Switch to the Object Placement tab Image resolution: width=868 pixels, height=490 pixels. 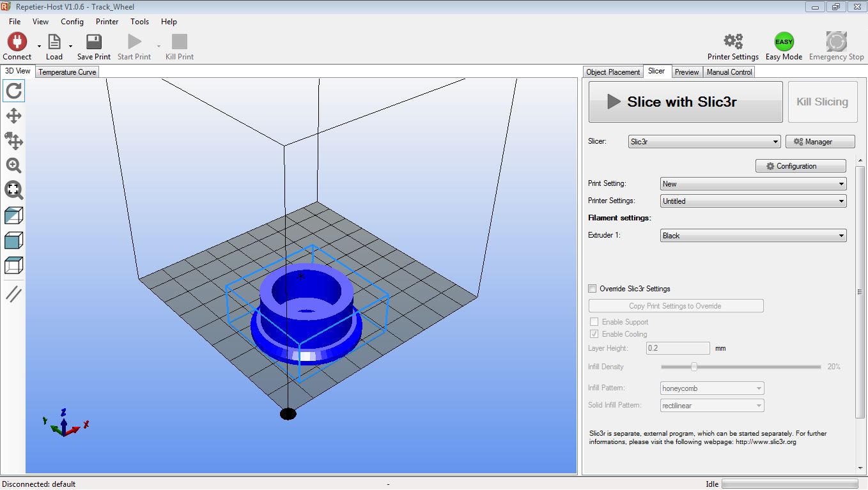coord(613,72)
